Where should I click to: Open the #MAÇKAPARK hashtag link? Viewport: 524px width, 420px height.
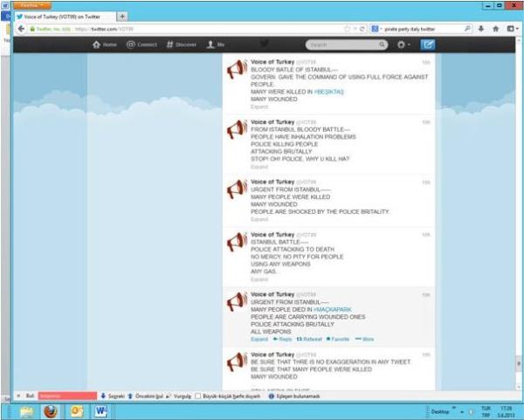[x=333, y=310]
